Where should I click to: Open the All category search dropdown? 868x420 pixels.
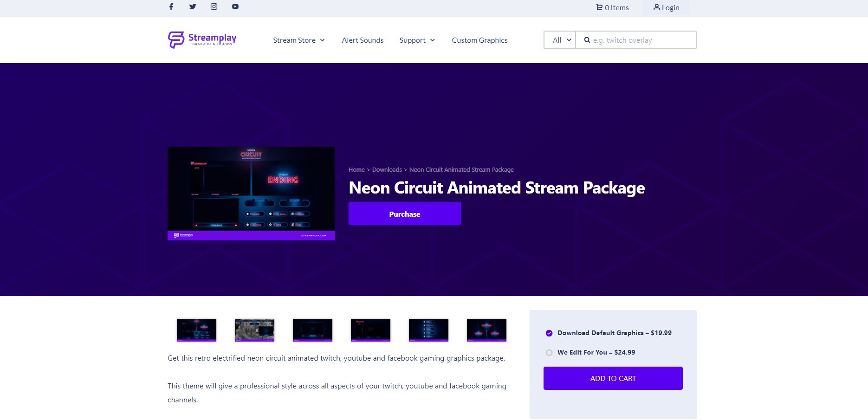click(560, 40)
